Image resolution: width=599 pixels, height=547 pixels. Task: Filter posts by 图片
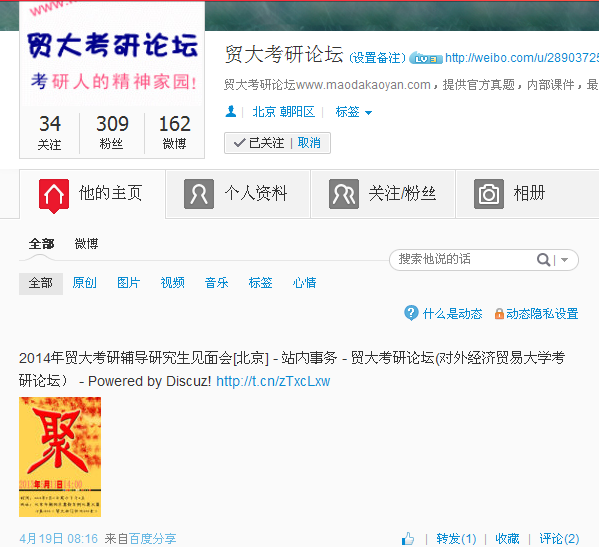128,283
